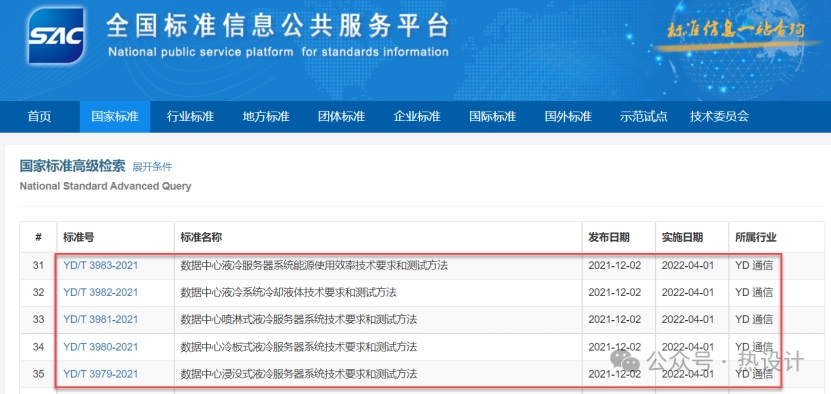Select title 数据中心喷淋式液冷服务器系统技术要求和测试方法
The width and height of the screenshot is (831, 394).
coord(298,319)
